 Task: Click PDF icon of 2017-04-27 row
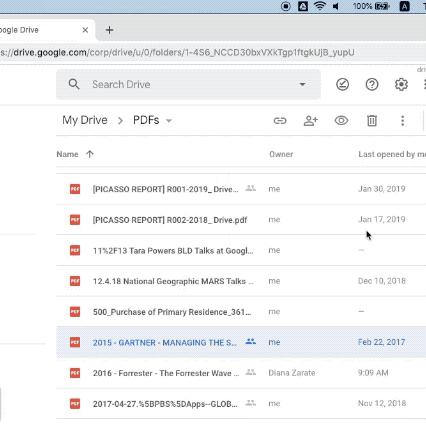(75, 404)
